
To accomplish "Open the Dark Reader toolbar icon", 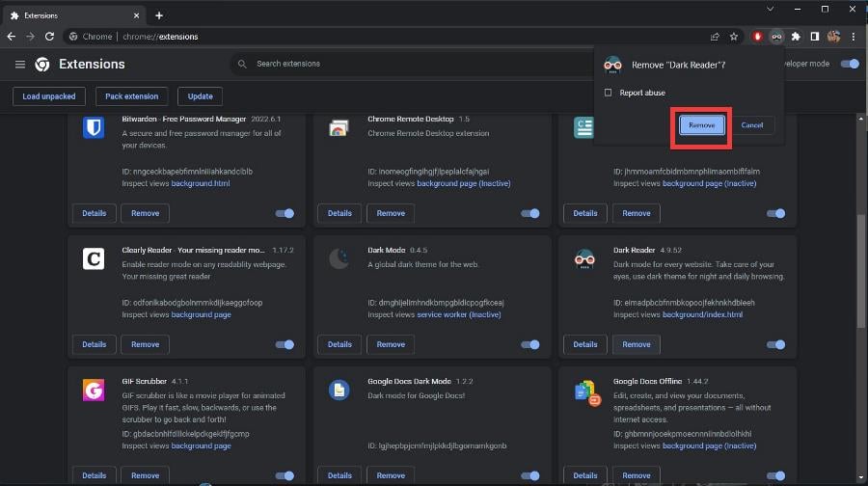I will coord(776,37).
